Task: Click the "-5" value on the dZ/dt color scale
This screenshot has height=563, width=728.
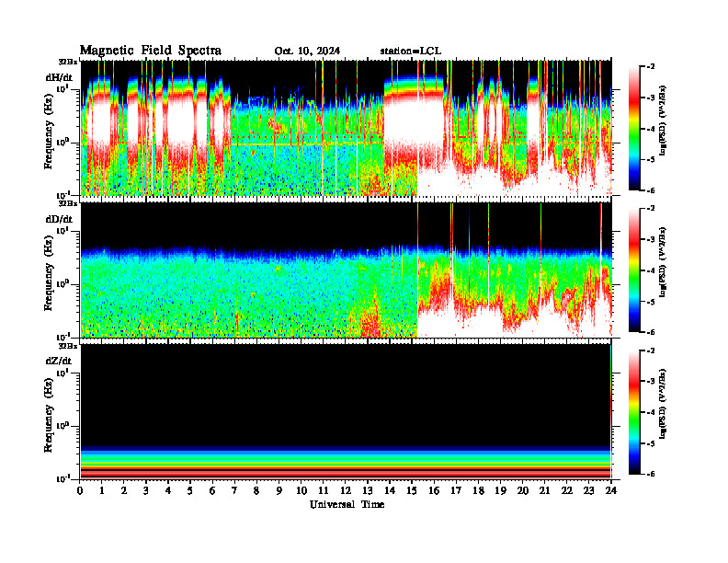Action: point(651,443)
